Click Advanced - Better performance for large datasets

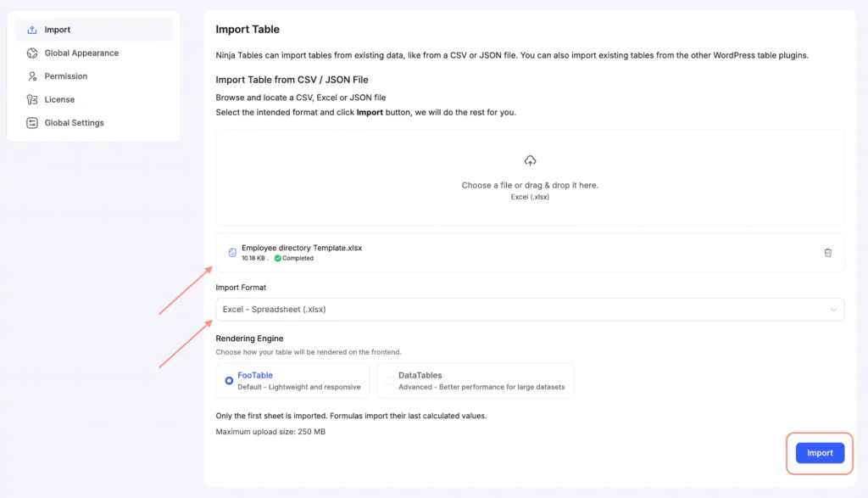[481, 387]
